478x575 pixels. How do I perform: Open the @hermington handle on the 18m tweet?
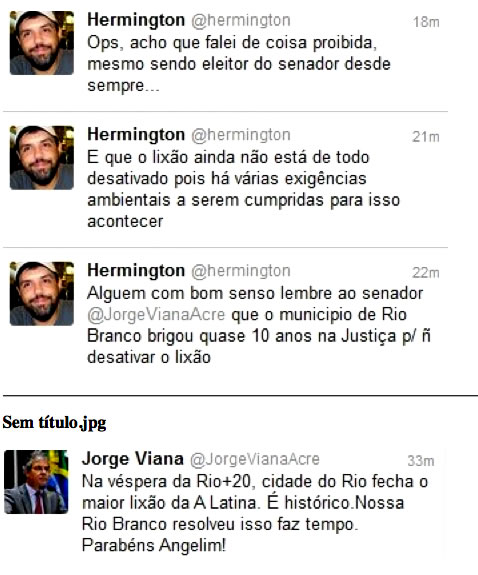241,21
